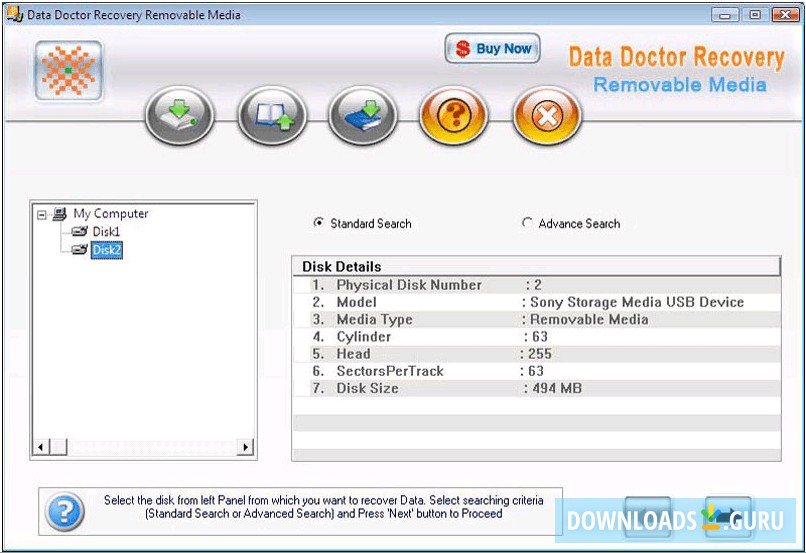
Task: Click the orange snowflake logo icon
Action: [68, 70]
